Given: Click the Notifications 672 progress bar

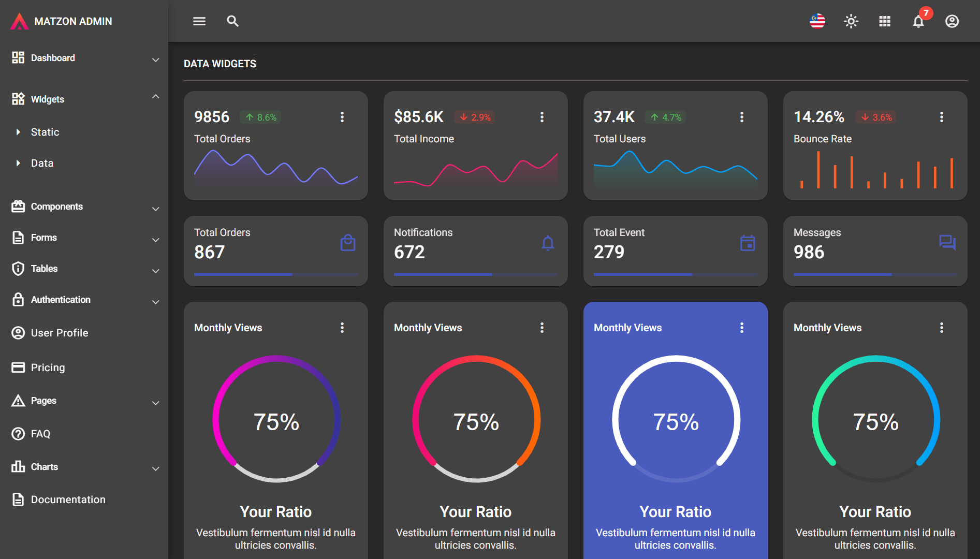Looking at the screenshot, I should 476,274.
